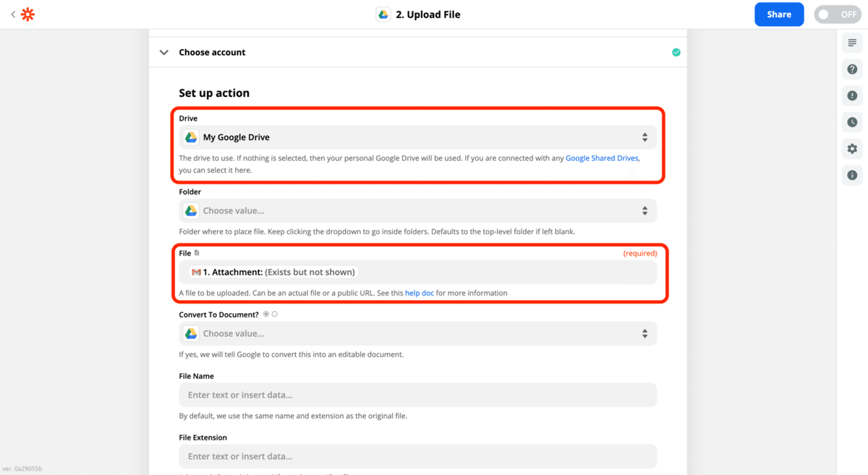
Task: Open the Folder Choose value dropdown
Action: (x=418, y=211)
